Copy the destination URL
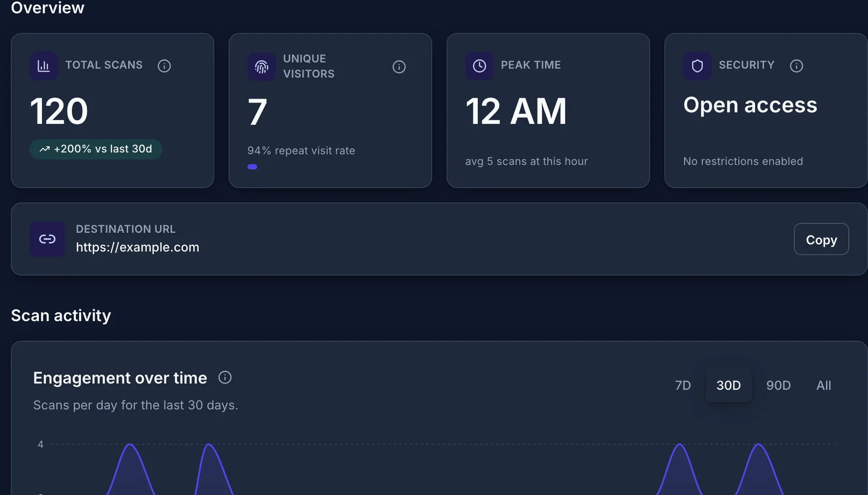 821,239
